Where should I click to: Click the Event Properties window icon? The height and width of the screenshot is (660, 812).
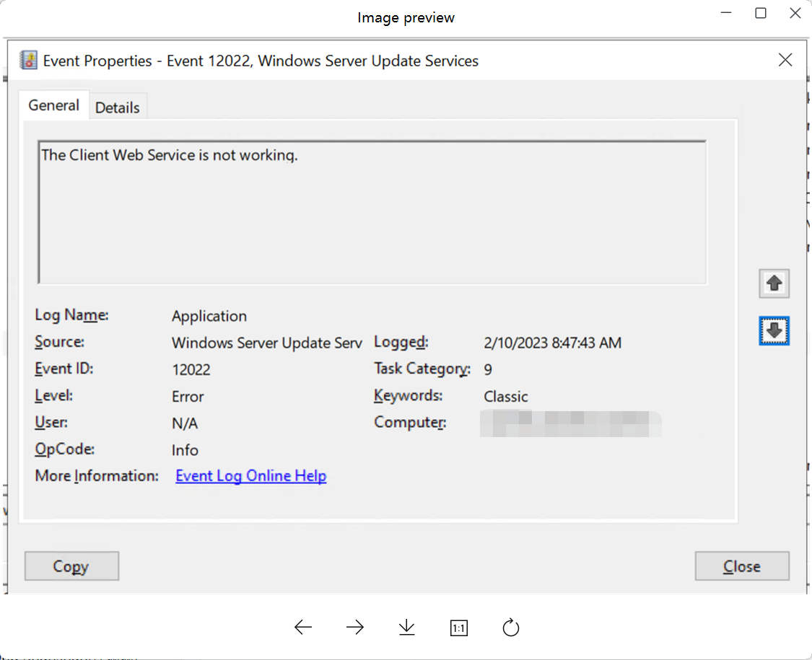[x=28, y=61]
